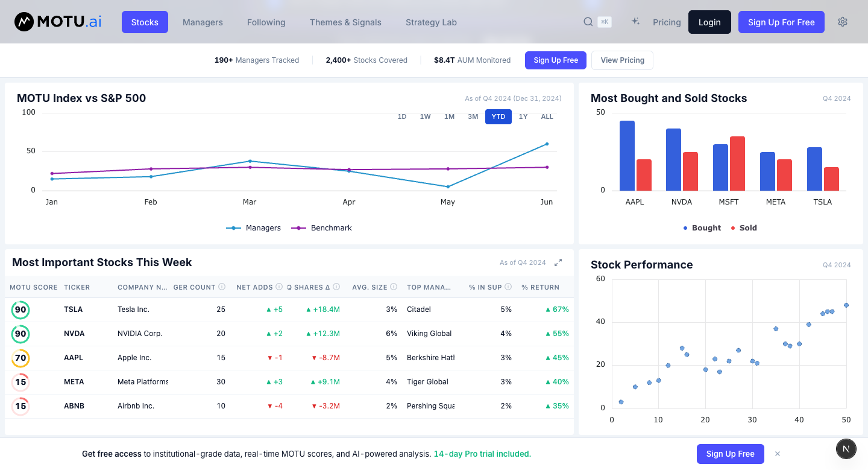Click ABNB MOTU score ring 15

[x=20, y=406]
